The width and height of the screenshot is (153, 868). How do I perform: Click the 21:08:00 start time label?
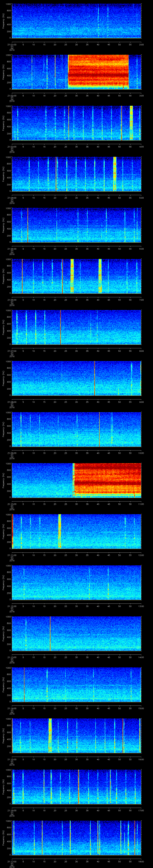click(12, 402)
